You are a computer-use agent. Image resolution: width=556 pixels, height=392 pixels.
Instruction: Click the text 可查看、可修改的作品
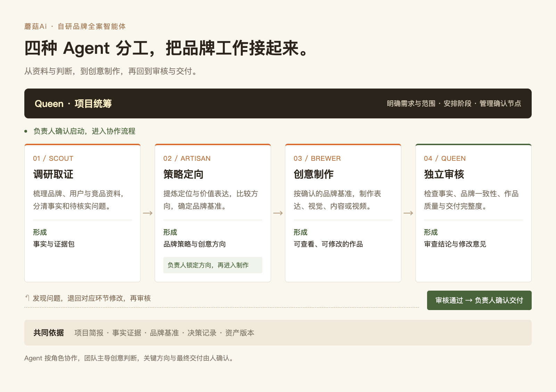(x=328, y=244)
